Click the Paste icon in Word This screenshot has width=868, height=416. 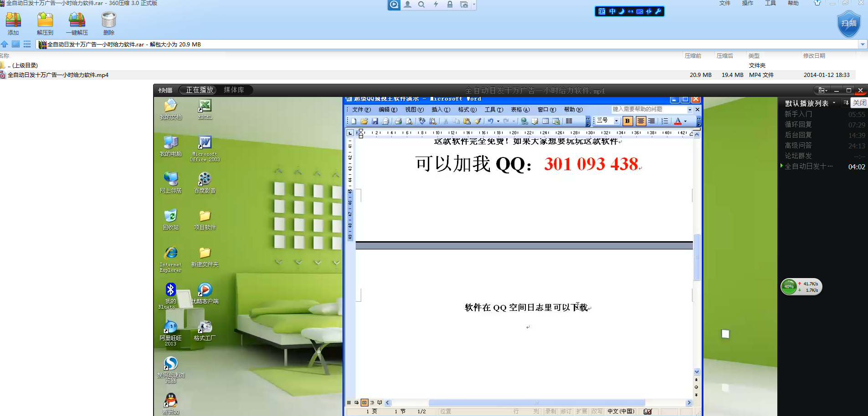click(x=467, y=121)
